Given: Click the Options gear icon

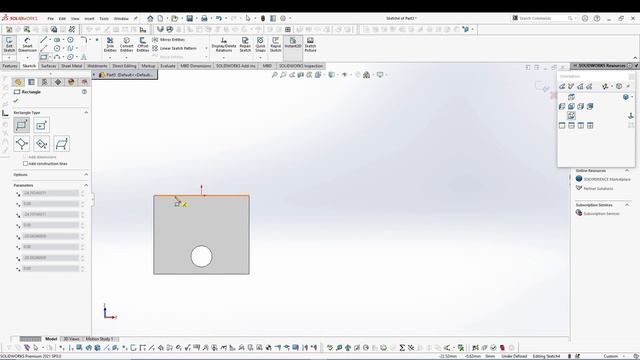Looking at the screenshot, I should point(283,18).
